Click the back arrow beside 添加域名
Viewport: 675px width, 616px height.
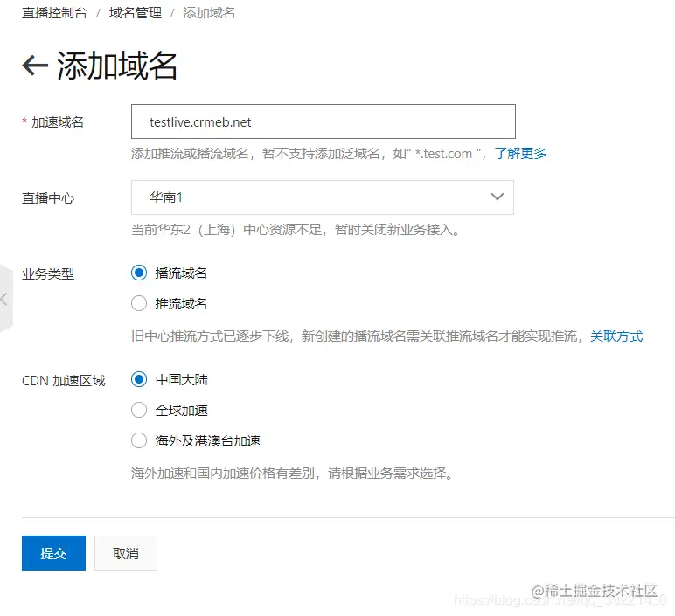click(x=35, y=66)
